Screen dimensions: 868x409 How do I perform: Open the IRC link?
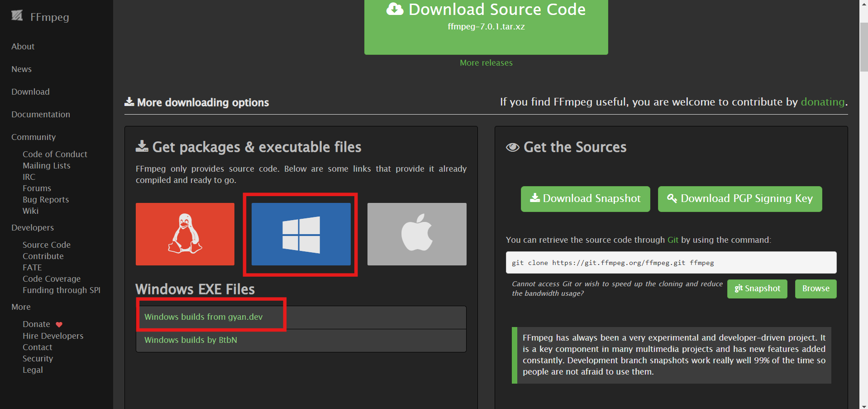click(x=29, y=177)
